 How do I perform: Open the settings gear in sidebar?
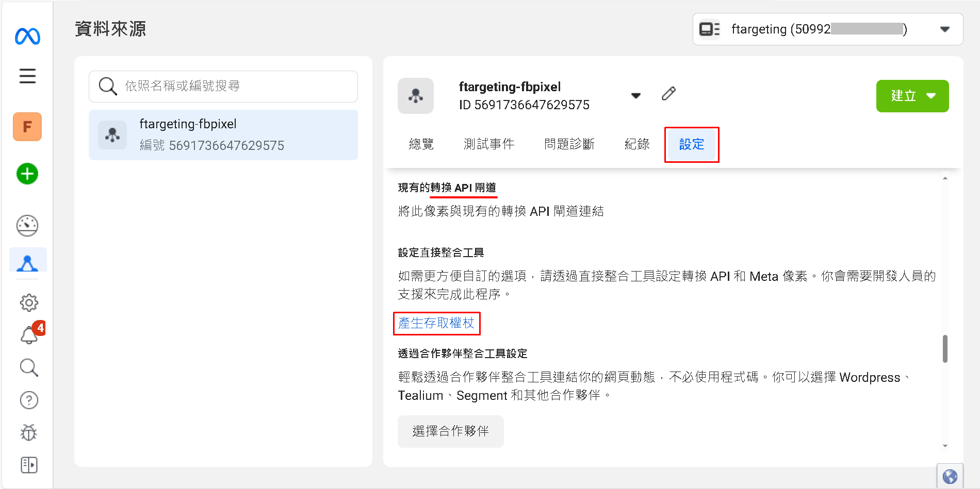pos(29,302)
